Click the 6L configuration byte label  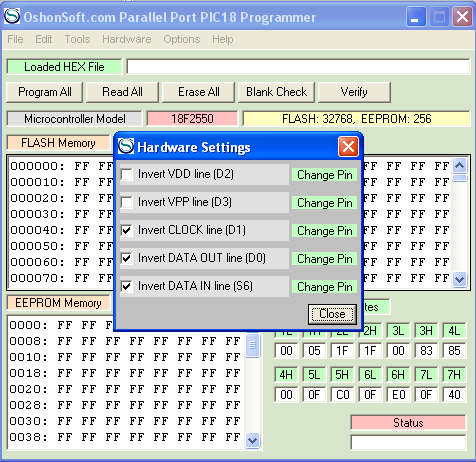coord(370,375)
